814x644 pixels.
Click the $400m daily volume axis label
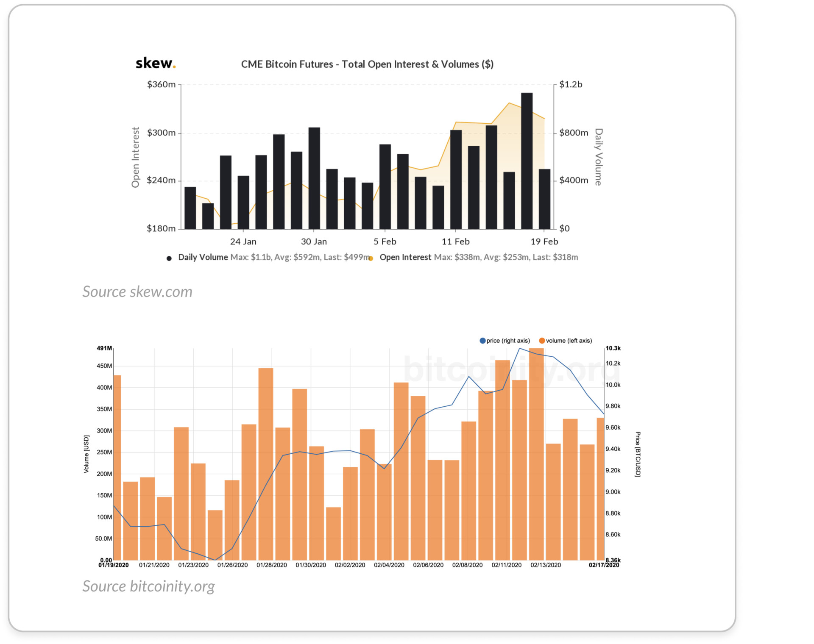574,180
